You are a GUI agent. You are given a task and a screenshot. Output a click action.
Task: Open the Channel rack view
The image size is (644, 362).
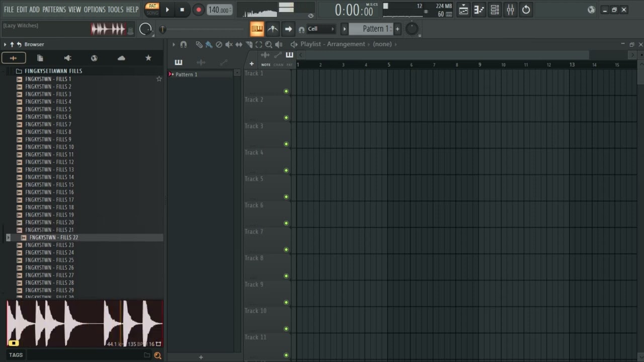click(x=495, y=10)
